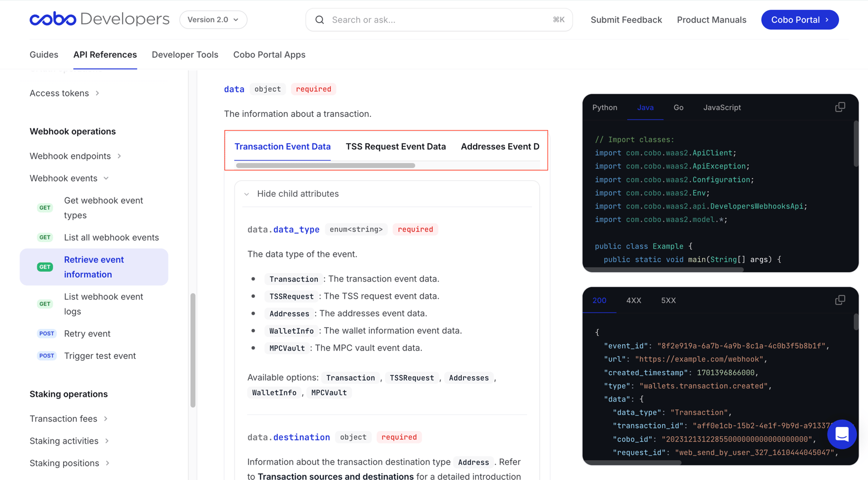The width and height of the screenshot is (868, 480).
Task: Select TSS Request Event Data tab
Action: click(x=396, y=146)
